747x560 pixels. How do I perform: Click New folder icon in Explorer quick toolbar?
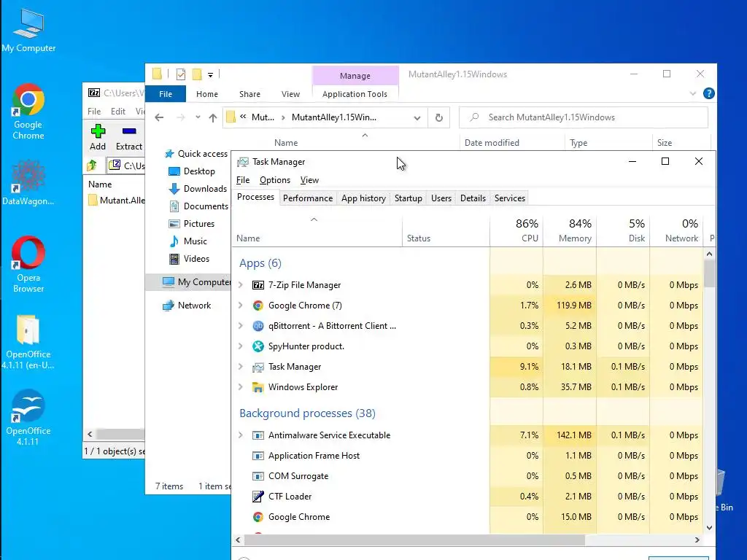197,74
